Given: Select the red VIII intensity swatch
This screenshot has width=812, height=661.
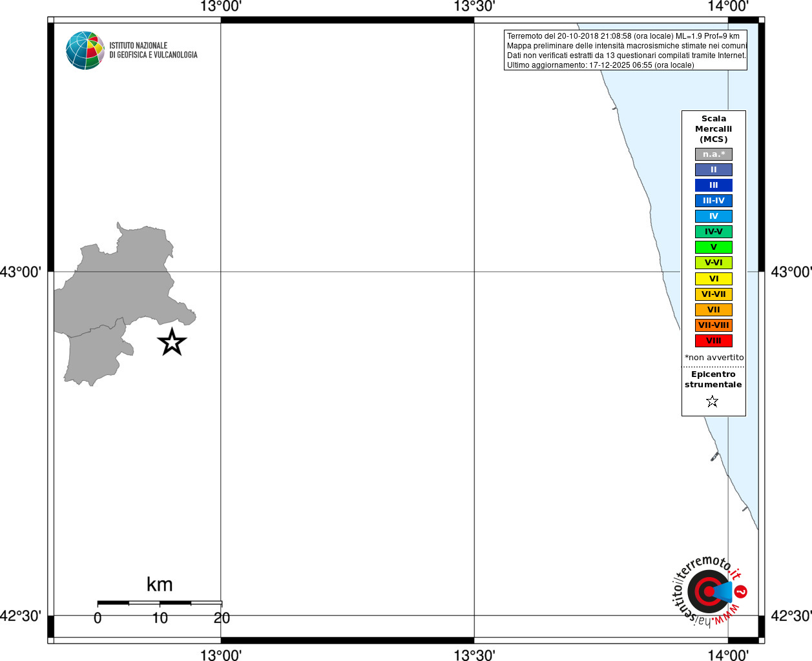Looking at the screenshot, I should pos(713,341).
